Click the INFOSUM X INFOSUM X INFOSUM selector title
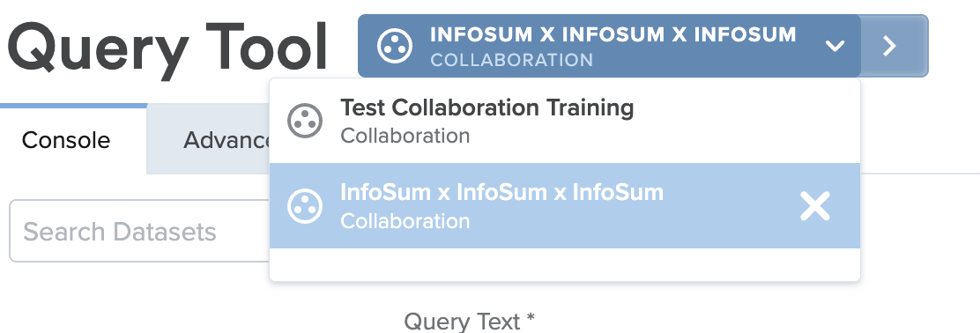This screenshot has height=333, width=980. (613, 34)
